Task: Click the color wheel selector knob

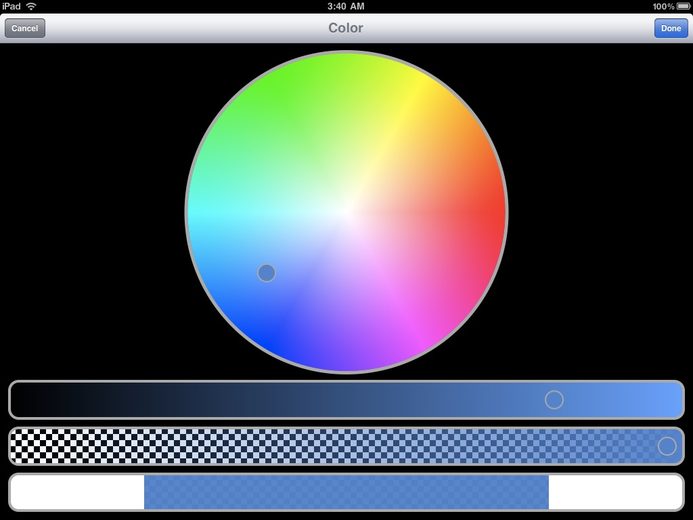Action: click(x=266, y=273)
